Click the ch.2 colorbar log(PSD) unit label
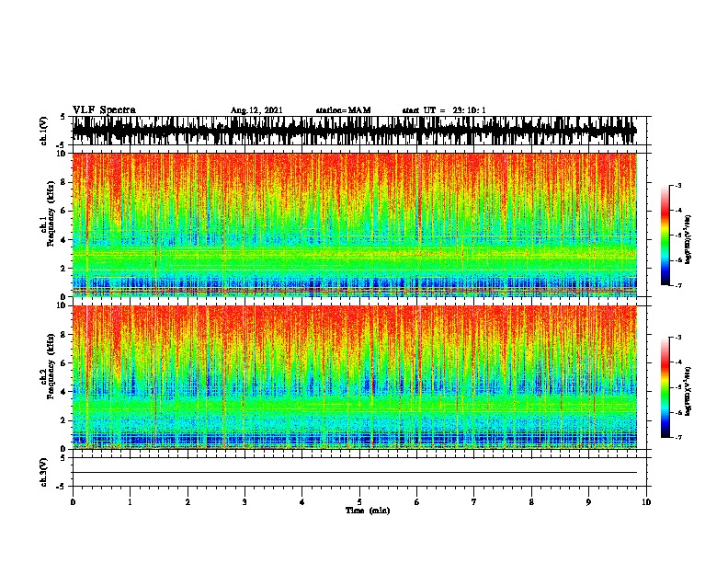Viewport: 728px width, 563px height. point(688,391)
